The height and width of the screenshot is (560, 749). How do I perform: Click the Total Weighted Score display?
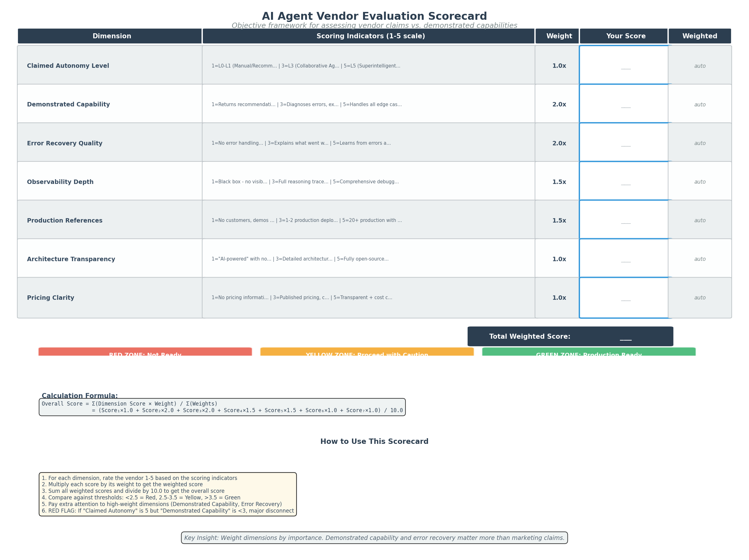click(x=570, y=336)
